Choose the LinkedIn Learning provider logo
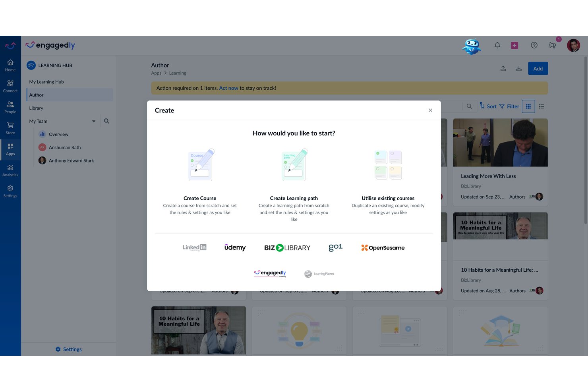Screen dimensions: 588x392 pos(194,247)
